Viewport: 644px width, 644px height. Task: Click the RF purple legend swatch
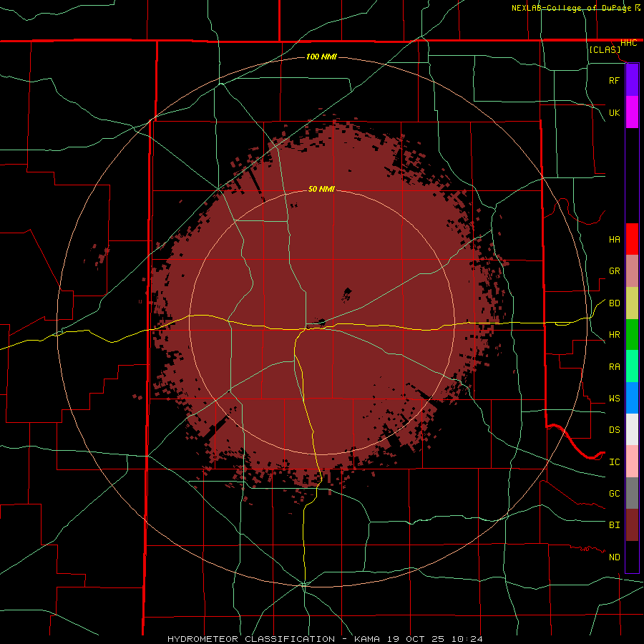tap(632, 80)
